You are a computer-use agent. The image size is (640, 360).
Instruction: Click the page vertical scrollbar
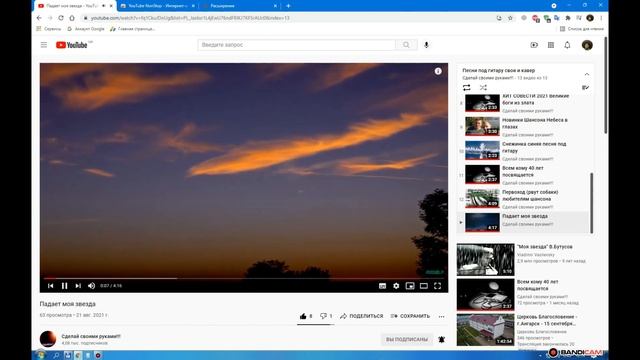(605, 85)
